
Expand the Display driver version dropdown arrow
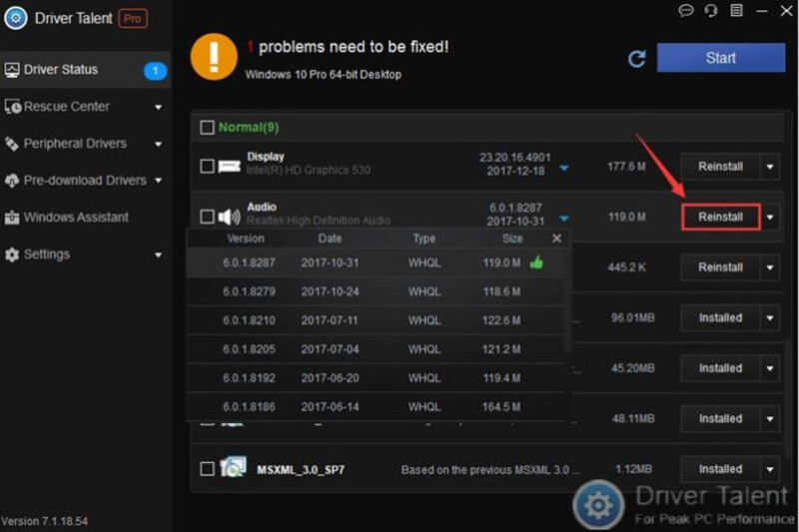tap(563, 168)
